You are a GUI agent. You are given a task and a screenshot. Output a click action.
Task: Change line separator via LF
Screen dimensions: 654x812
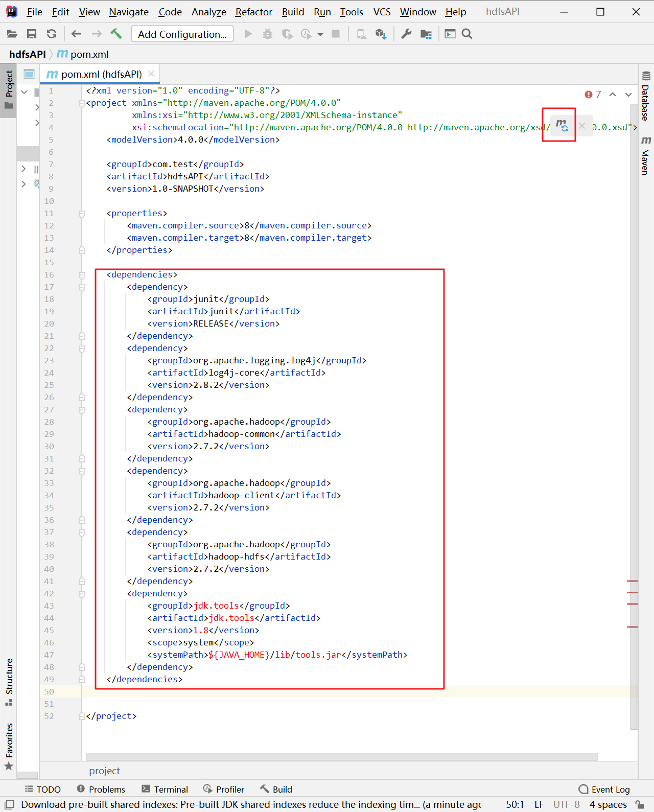[x=539, y=804]
